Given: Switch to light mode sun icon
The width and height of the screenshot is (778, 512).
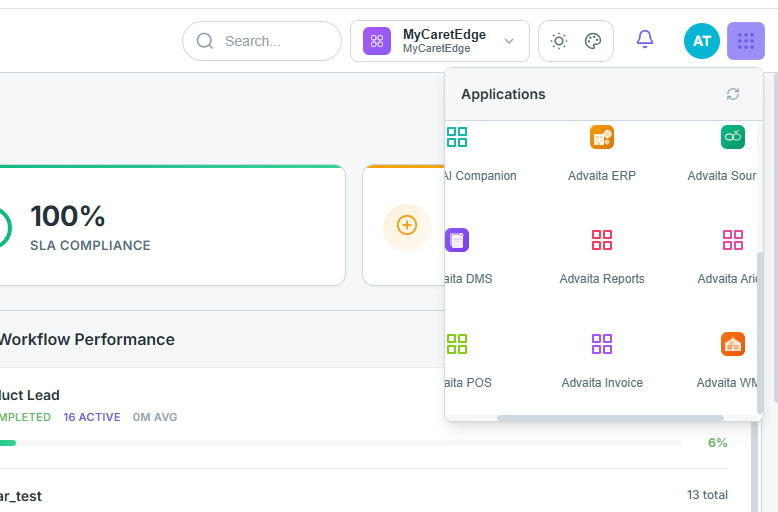Looking at the screenshot, I should (559, 41).
